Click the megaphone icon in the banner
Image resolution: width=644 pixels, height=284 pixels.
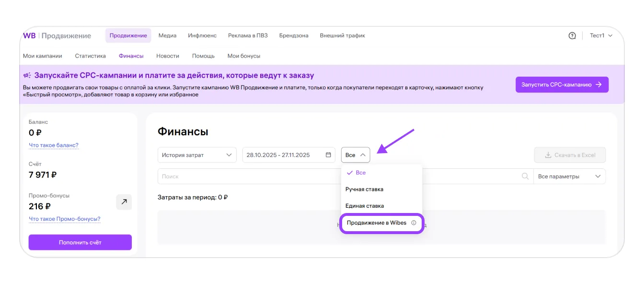pos(27,75)
